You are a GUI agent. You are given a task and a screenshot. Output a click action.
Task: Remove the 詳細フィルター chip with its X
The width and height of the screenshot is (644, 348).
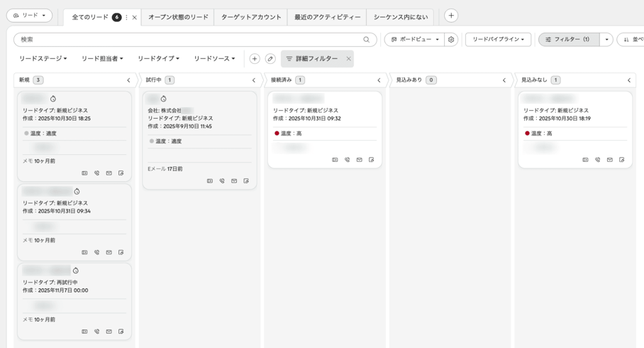[x=348, y=59]
